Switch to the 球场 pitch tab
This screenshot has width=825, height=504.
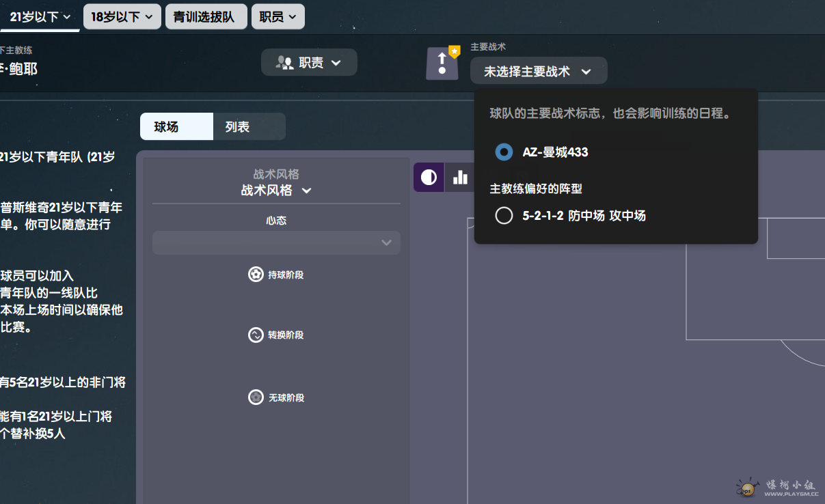pyautogui.click(x=176, y=126)
